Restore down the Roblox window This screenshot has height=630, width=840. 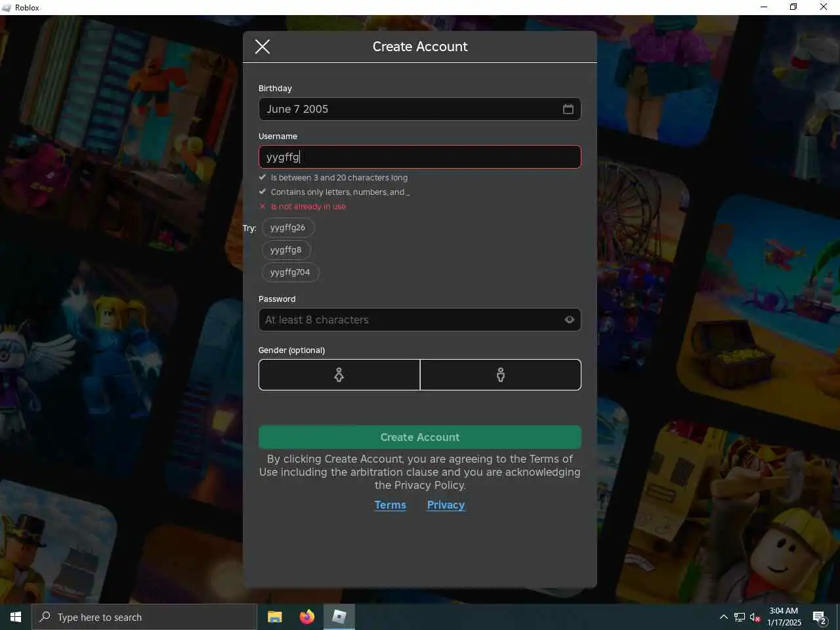pos(793,7)
